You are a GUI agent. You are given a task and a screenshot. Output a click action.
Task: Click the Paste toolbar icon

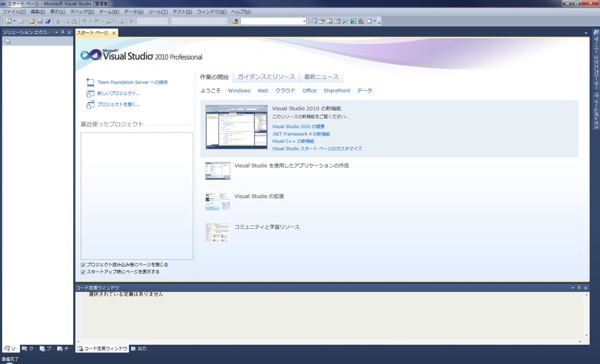tap(74, 21)
